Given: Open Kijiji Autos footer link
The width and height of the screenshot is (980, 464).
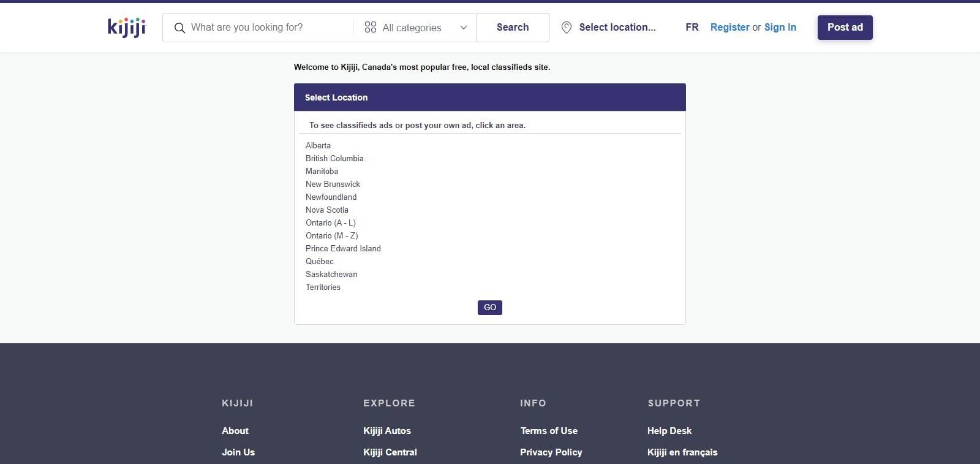Looking at the screenshot, I should [387, 431].
